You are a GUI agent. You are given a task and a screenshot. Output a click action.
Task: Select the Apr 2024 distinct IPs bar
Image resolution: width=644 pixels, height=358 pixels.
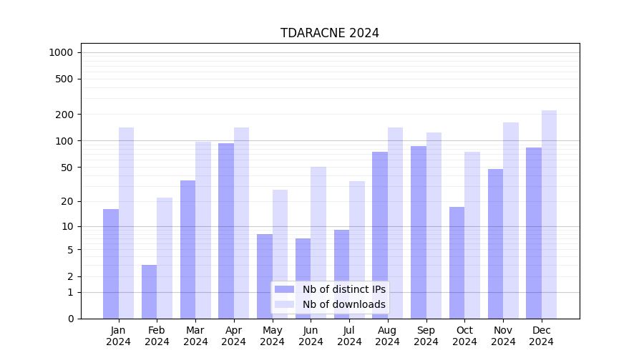226,231
